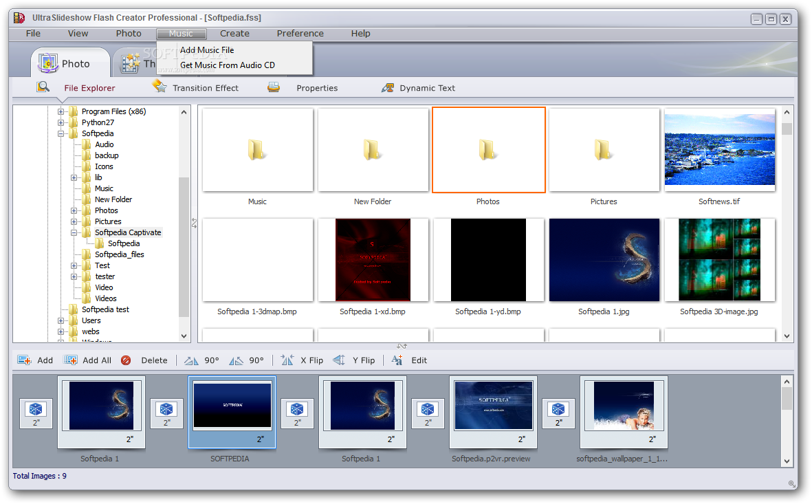Screen dimensions: 812x504
Task: Open the File Explorer magnifier icon
Action: click(43, 87)
